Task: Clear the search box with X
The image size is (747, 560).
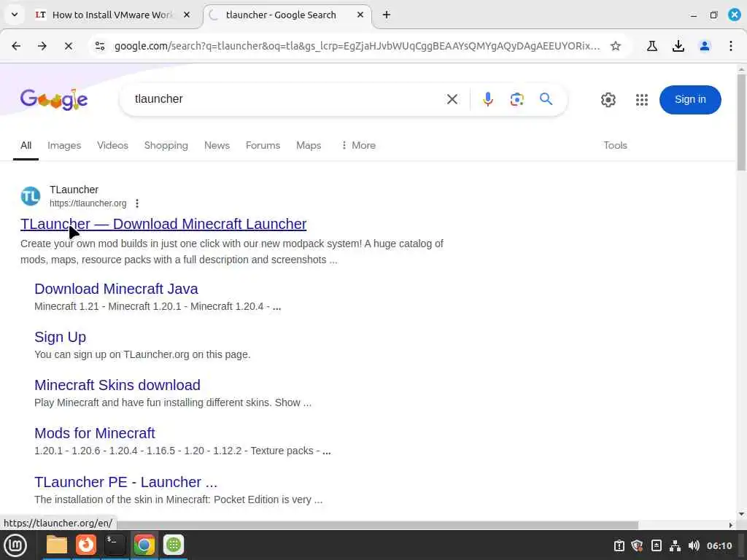Action: pos(452,99)
